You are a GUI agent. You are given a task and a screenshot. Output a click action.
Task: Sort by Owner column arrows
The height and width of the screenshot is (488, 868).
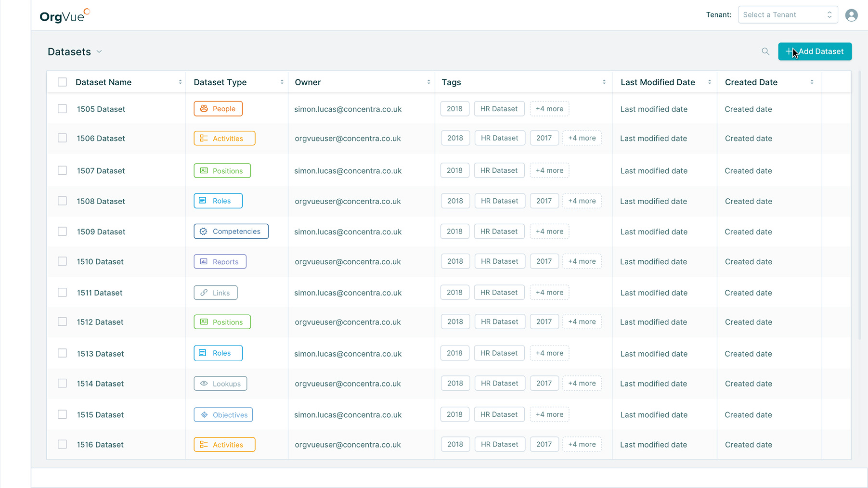pos(428,82)
